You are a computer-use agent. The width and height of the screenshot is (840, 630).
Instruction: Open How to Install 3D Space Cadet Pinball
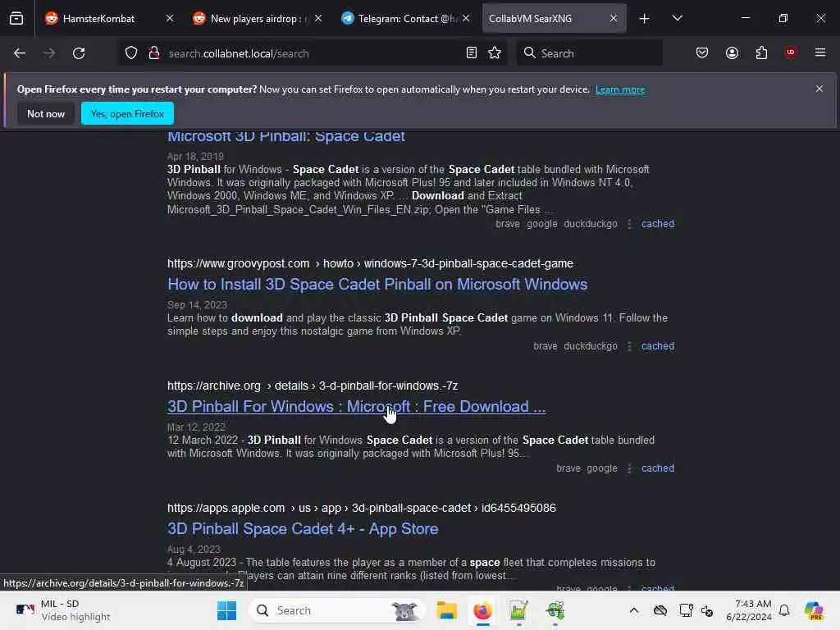click(377, 284)
